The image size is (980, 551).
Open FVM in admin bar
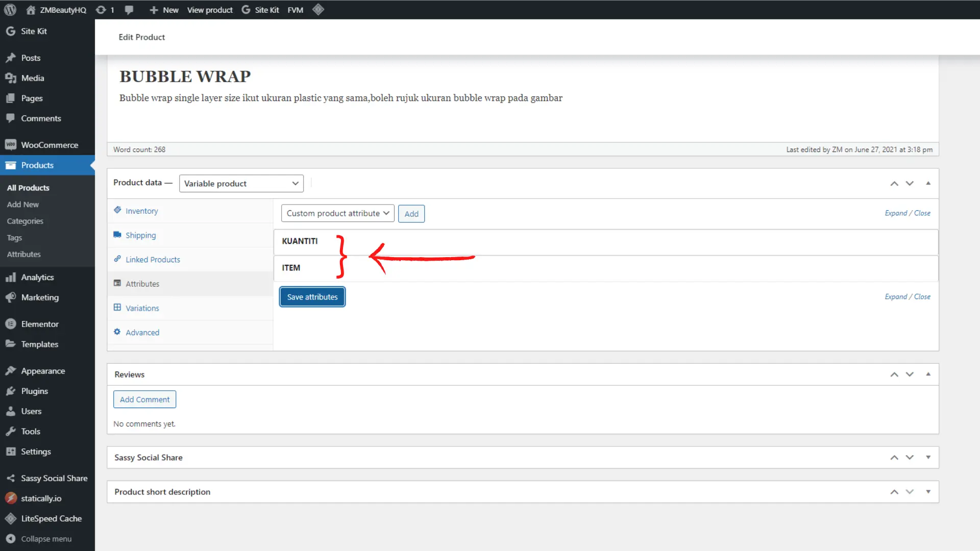295,10
